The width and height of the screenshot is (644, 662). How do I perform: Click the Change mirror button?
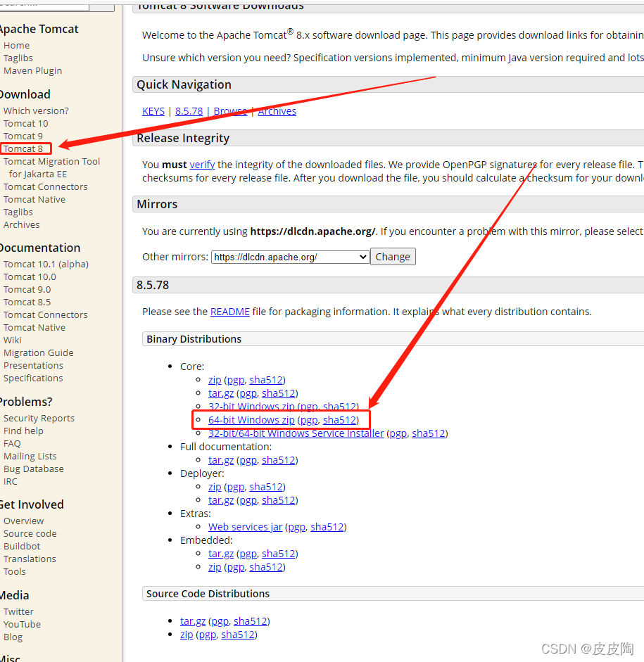click(393, 257)
